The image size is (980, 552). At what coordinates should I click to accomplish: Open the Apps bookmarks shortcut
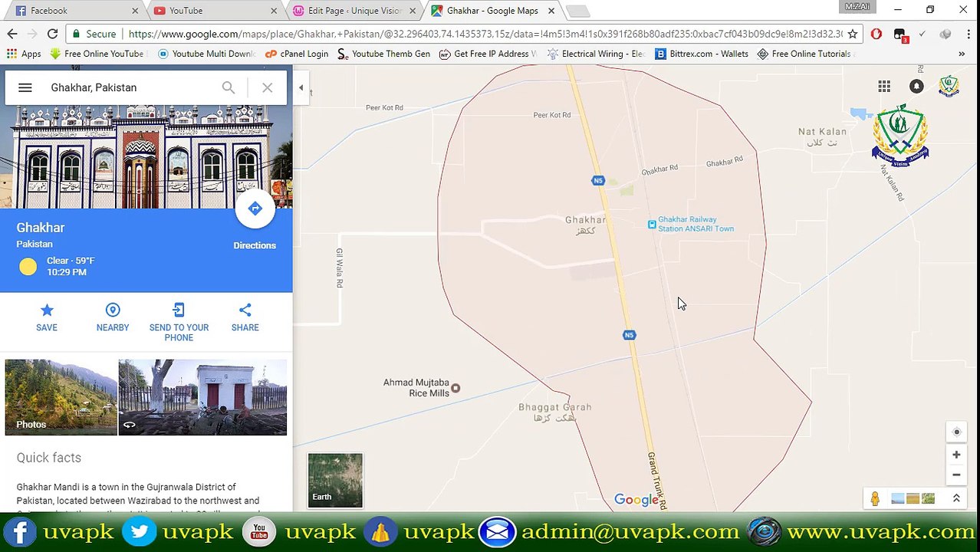(x=24, y=54)
